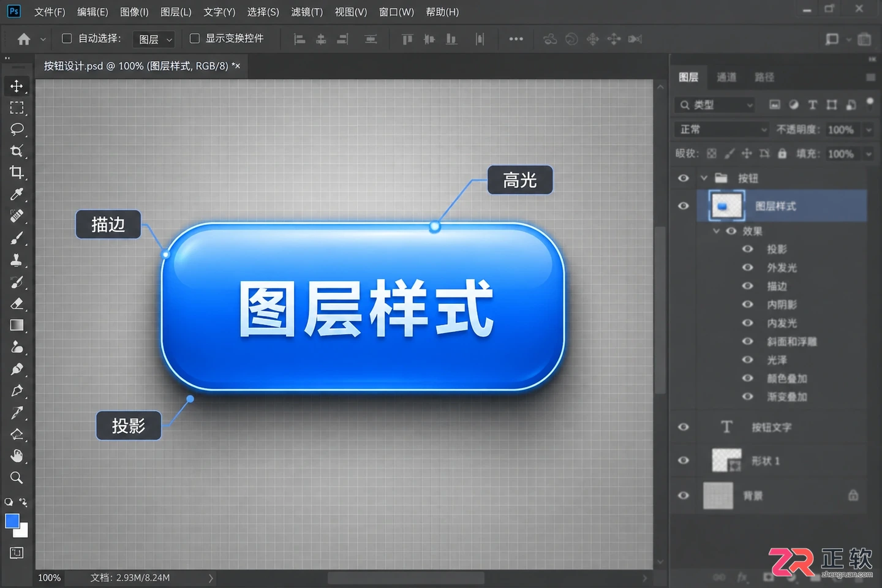
Task: Open the 图像(I) menu
Action: coord(134,12)
